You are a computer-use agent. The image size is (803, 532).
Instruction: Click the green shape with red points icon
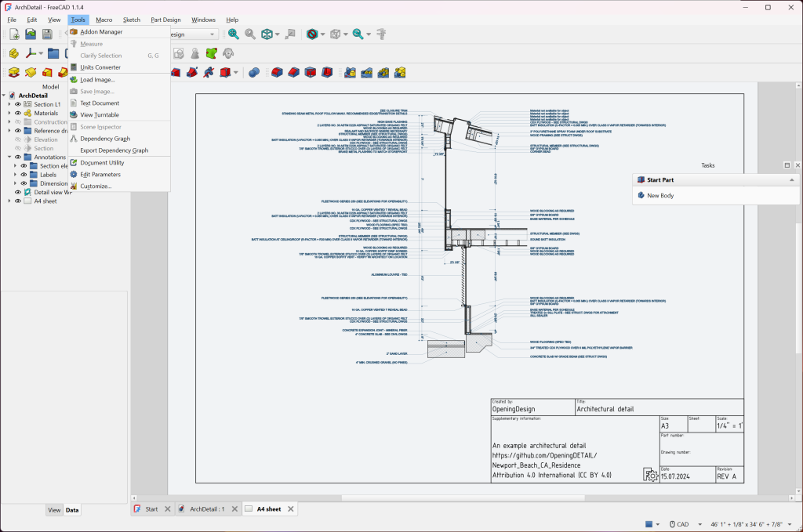point(212,53)
